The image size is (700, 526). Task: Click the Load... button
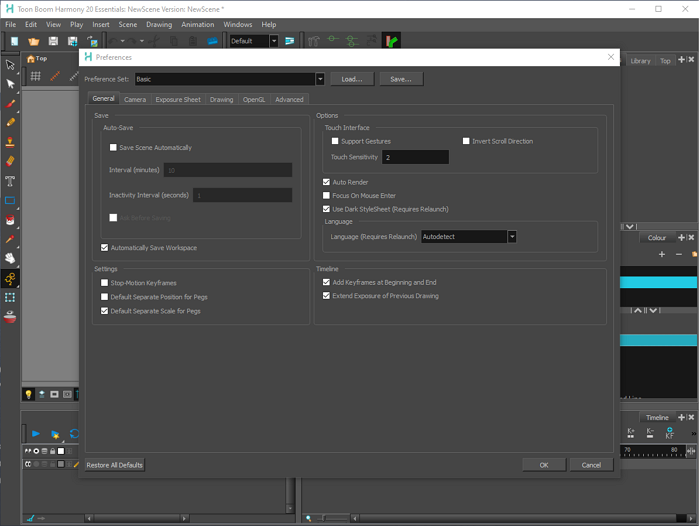pos(352,79)
